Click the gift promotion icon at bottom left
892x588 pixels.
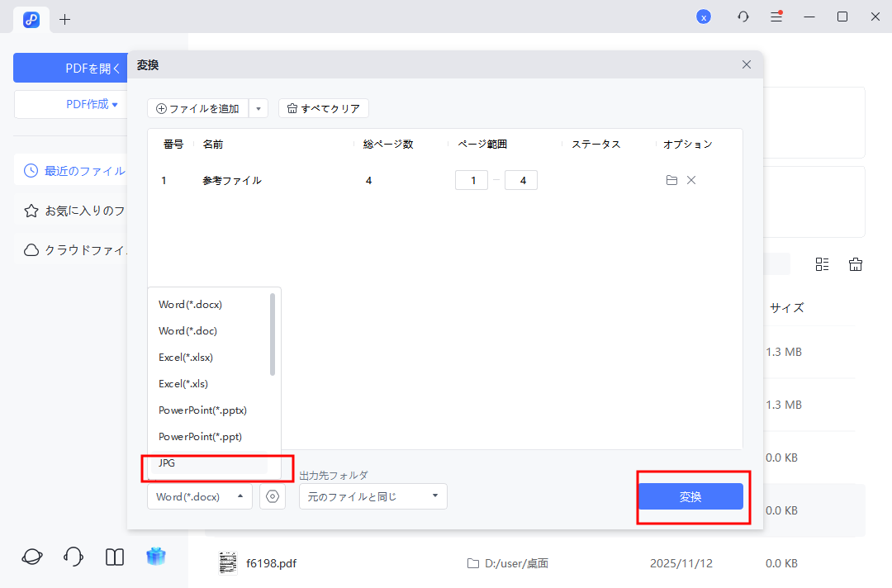pyautogui.click(x=156, y=557)
